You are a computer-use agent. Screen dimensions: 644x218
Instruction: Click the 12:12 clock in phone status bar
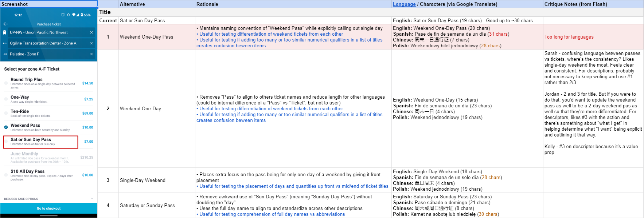point(18,15)
